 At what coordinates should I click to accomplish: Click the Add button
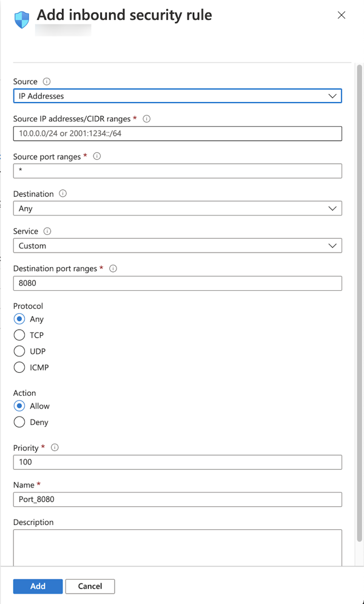pyautogui.click(x=38, y=586)
